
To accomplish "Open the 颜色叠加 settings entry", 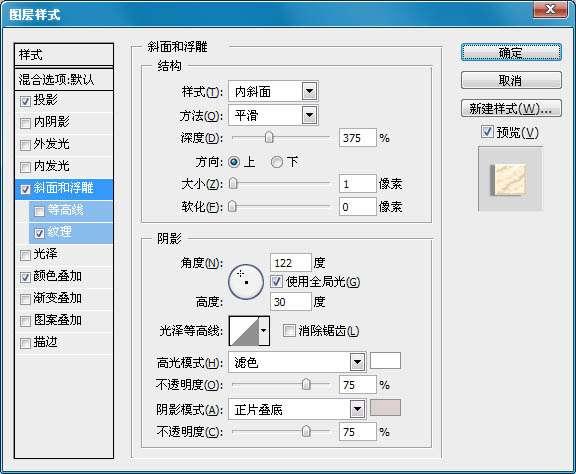I will (x=58, y=276).
